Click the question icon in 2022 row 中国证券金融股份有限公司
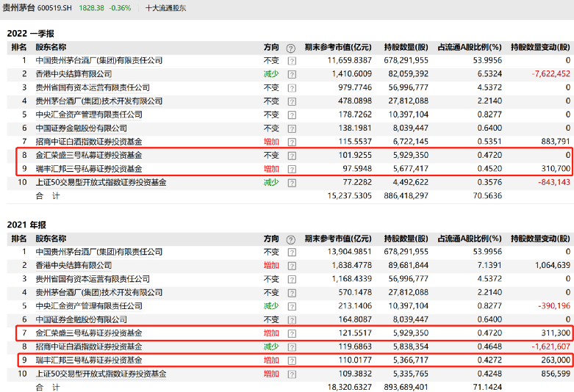Screen dimensions: 574x392 pos(292,128)
